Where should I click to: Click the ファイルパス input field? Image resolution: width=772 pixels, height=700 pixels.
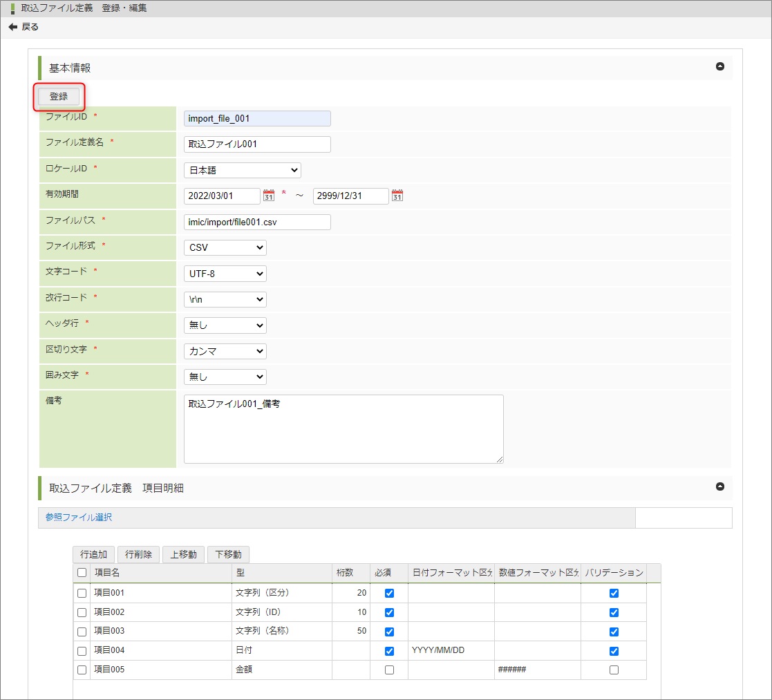(257, 222)
